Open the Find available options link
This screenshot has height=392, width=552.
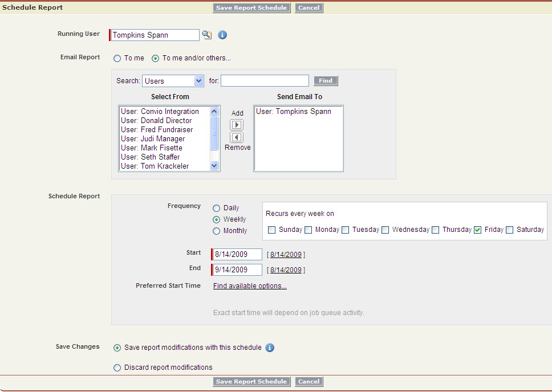tap(250, 286)
